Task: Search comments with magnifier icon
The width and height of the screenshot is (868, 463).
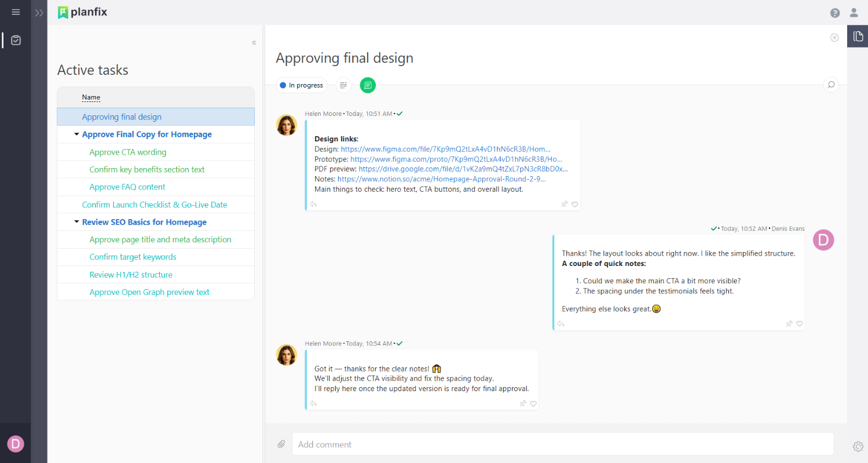Action: [831, 85]
